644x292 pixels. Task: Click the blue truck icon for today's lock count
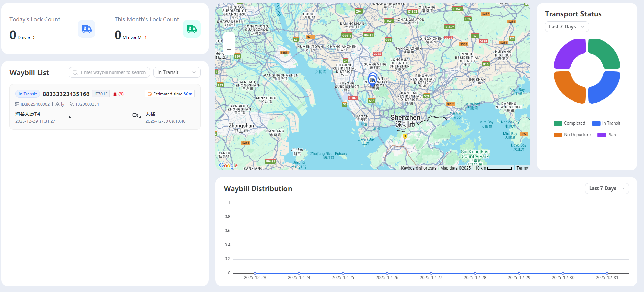[x=86, y=29]
